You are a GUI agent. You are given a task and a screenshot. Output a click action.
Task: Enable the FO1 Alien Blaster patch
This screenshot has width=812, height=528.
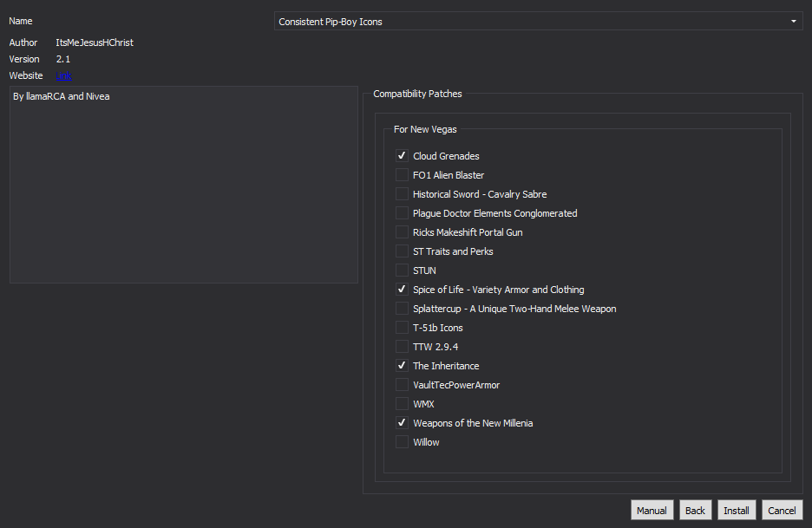[x=402, y=175]
